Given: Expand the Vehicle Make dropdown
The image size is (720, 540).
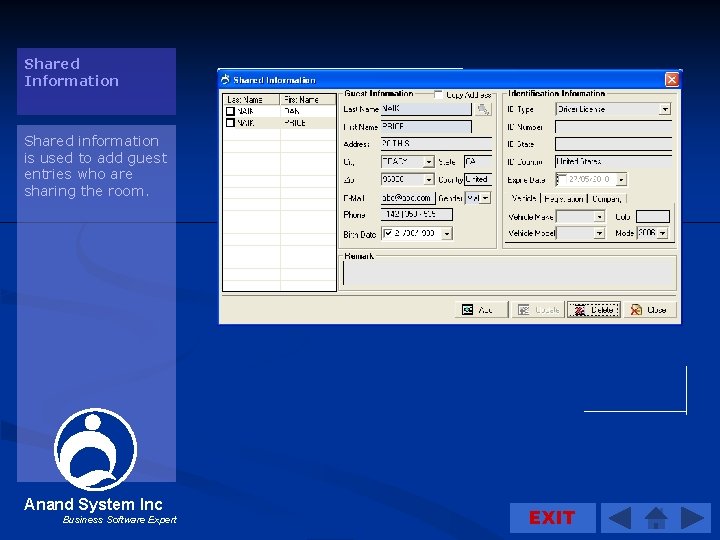Looking at the screenshot, I should pyautogui.click(x=599, y=216).
